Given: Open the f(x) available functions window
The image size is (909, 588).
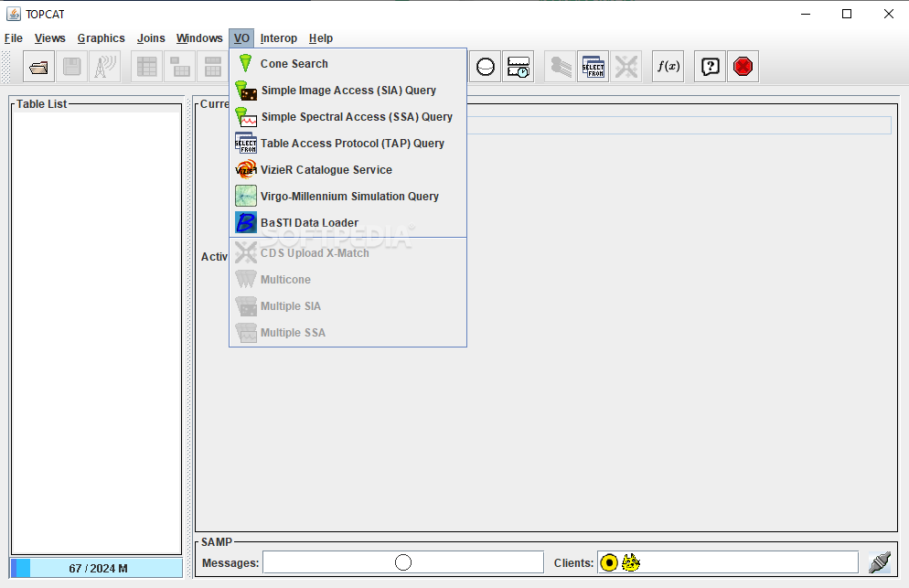Looking at the screenshot, I should coord(668,67).
